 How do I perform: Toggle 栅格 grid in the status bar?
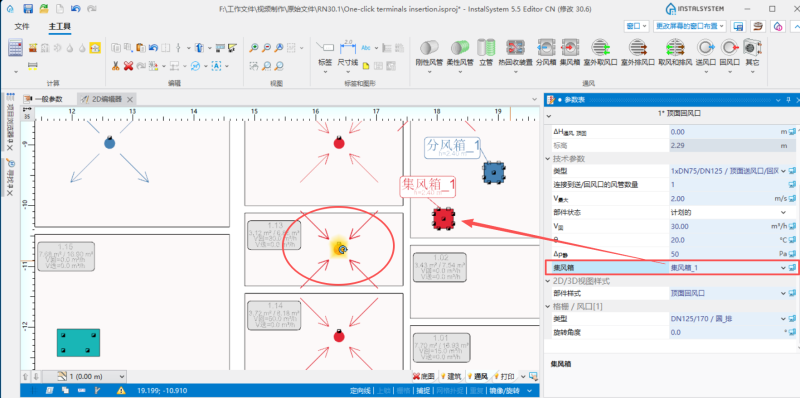coord(403,391)
